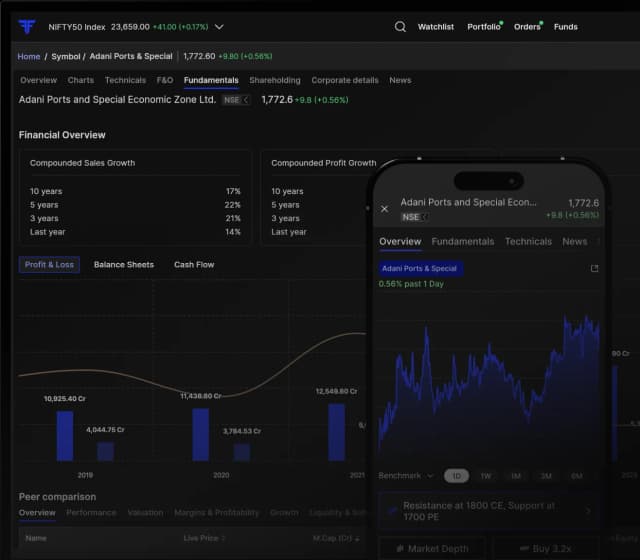Open Market Depth on phone

coord(433,549)
